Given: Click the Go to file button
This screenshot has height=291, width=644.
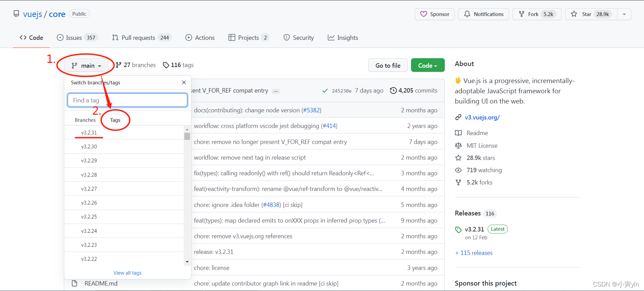Looking at the screenshot, I should point(388,65).
